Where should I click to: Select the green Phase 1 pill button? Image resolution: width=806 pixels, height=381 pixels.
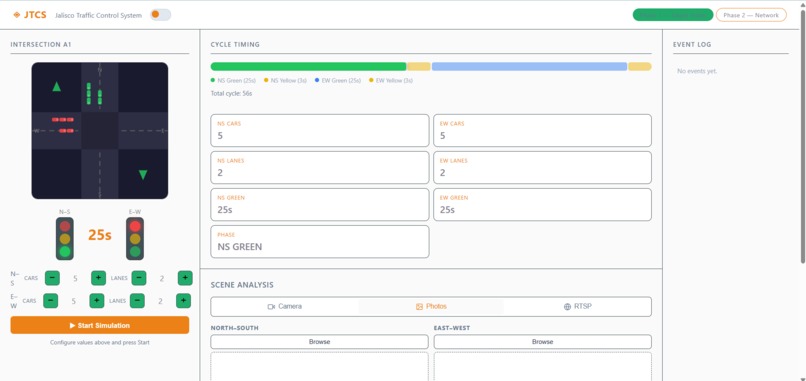[x=673, y=15]
